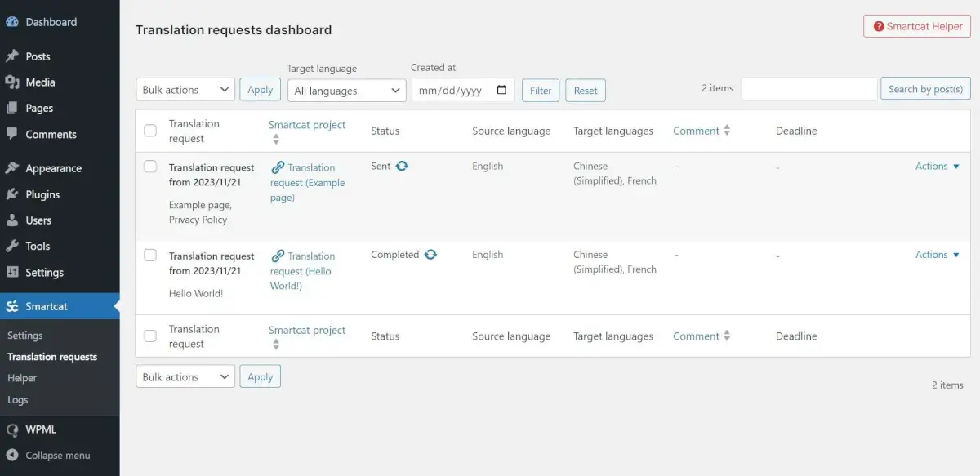Click the Plugins plug icon

pos(12,194)
